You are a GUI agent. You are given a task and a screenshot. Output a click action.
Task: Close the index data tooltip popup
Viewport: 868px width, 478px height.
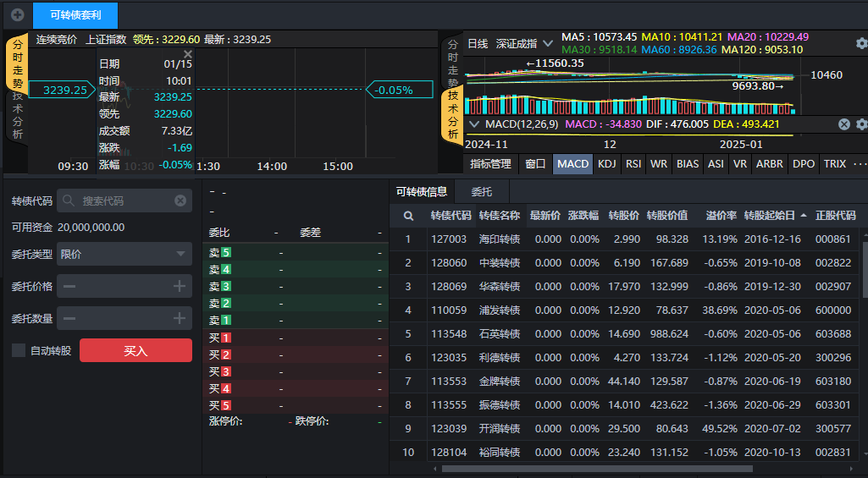point(188,53)
